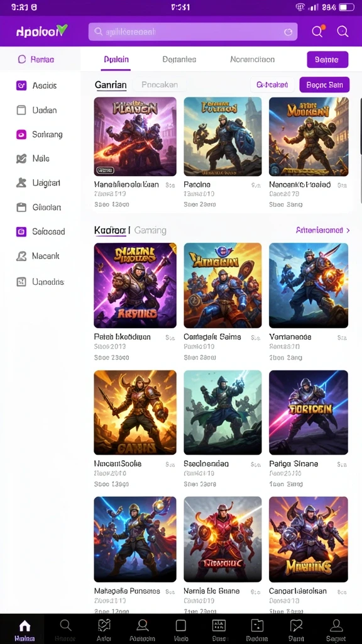The height and width of the screenshot is (644, 362).
Task: Click the magnifier icon in top-right header
Action: coord(343,31)
